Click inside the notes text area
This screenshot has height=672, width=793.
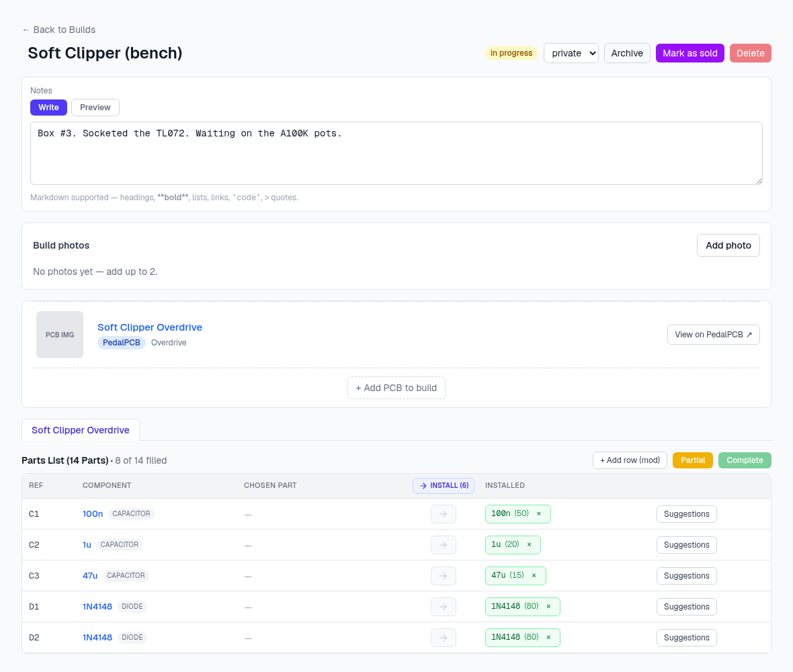coord(396,153)
